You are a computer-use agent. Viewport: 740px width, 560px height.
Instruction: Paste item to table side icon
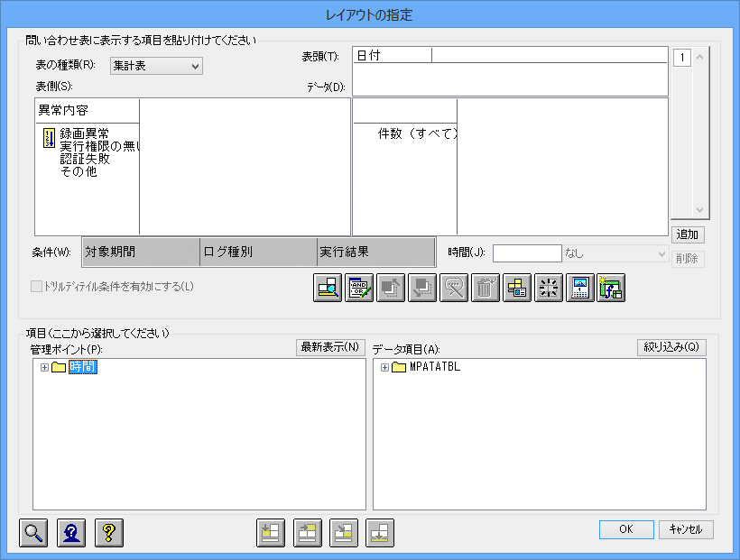point(271,533)
